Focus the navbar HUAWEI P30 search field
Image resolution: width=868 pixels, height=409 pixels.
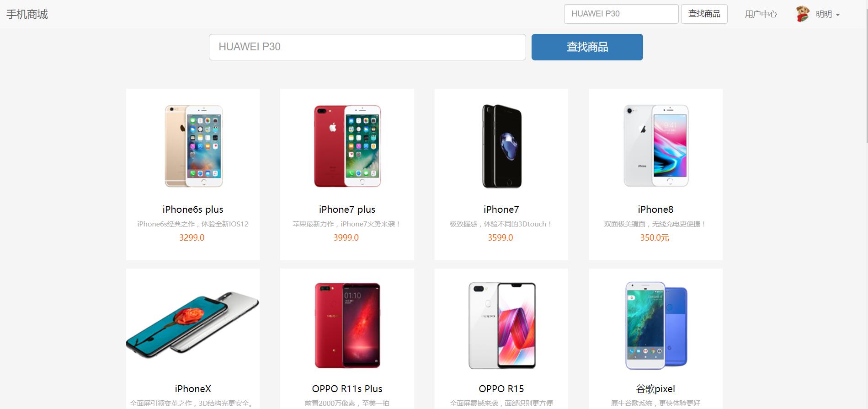[x=621, y=14]
